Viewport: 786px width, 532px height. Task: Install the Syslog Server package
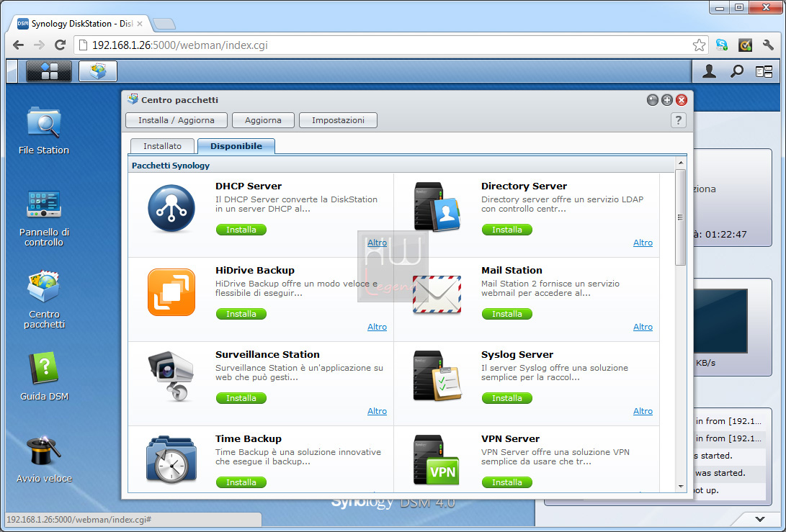click(506, 398)
